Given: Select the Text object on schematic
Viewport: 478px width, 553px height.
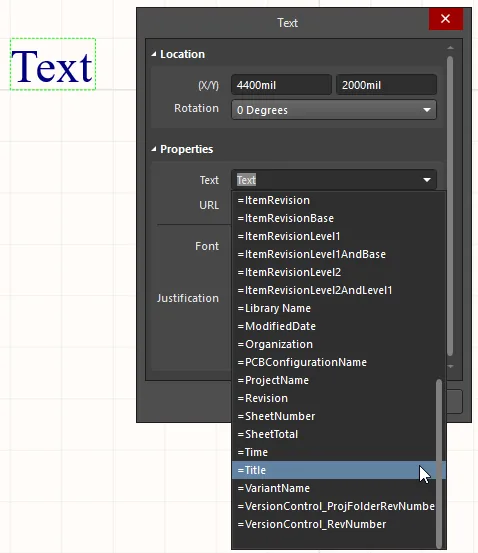Looking at the screenshot, I should click(53, 65).
